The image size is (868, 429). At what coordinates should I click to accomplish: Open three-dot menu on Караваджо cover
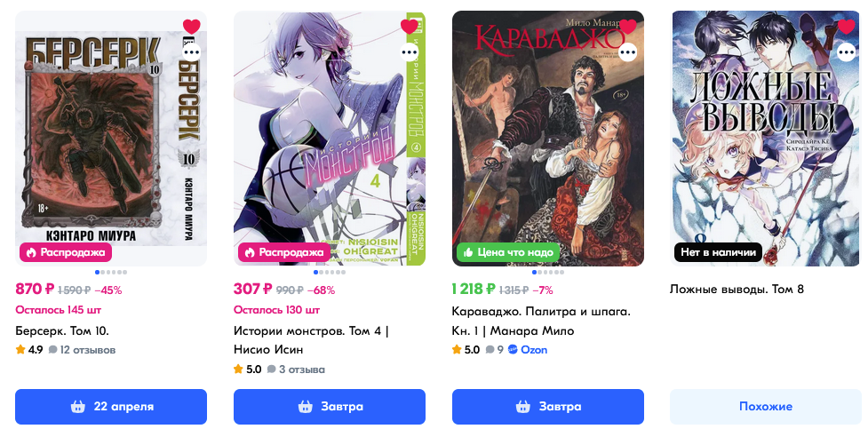[628, 52]
